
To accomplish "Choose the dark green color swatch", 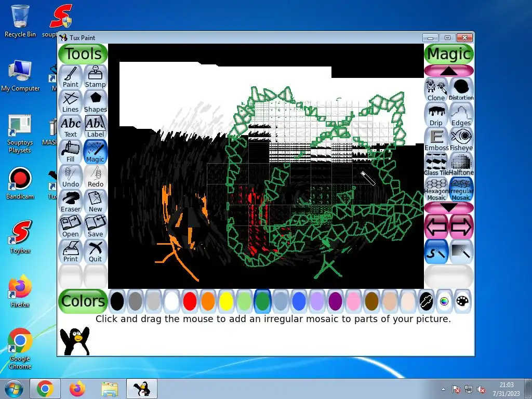I will click(262, 301).
